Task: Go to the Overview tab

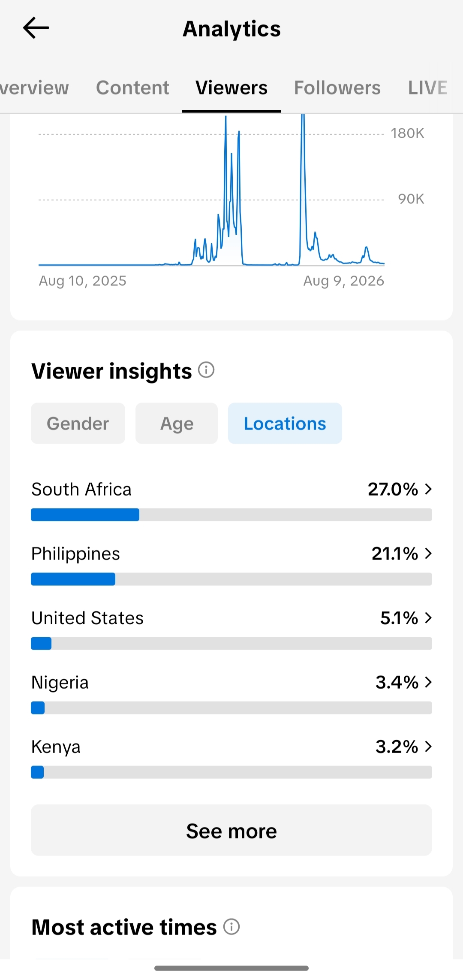Action: (x=34, y=88)
